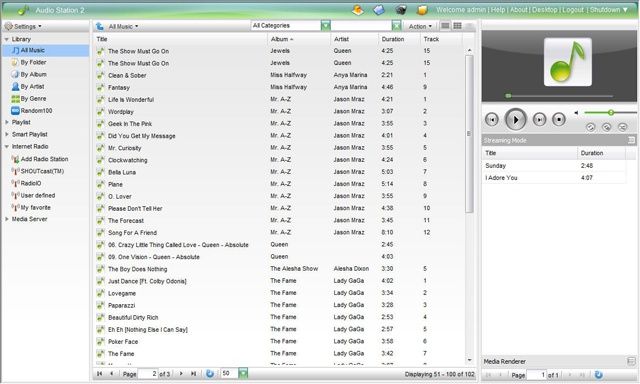Click the search text field

coord(361,26)
